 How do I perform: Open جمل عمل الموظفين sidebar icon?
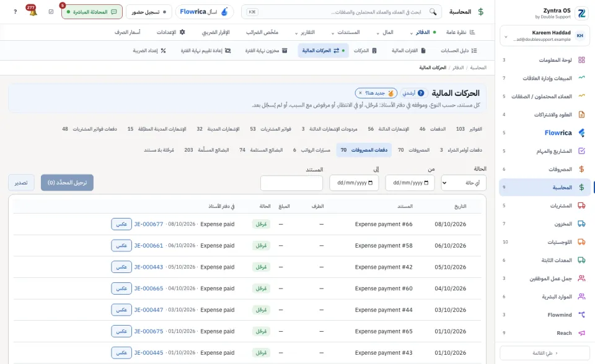click(x=581, y=279)
